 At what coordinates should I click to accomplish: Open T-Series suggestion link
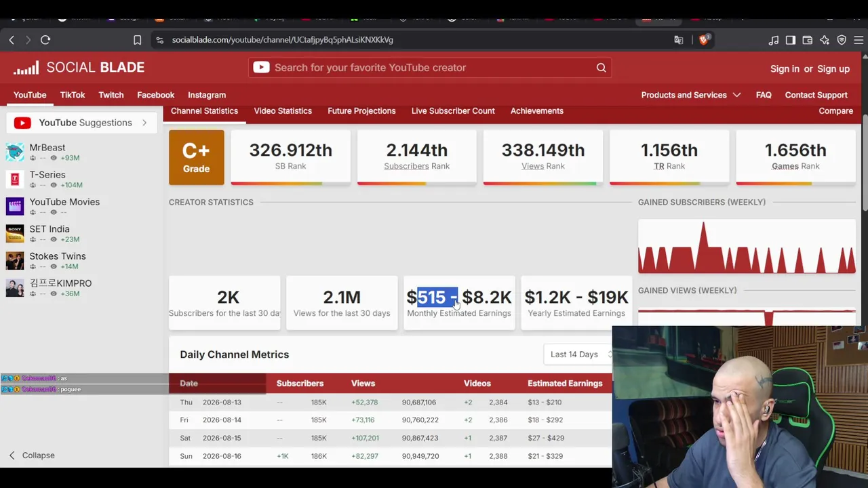click(47, 174)
